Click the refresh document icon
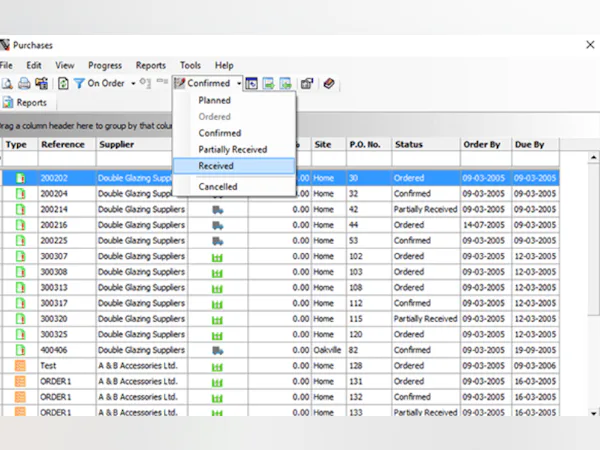Image resolution: width=600 pixels, height=450 pixels. point(63,83)
